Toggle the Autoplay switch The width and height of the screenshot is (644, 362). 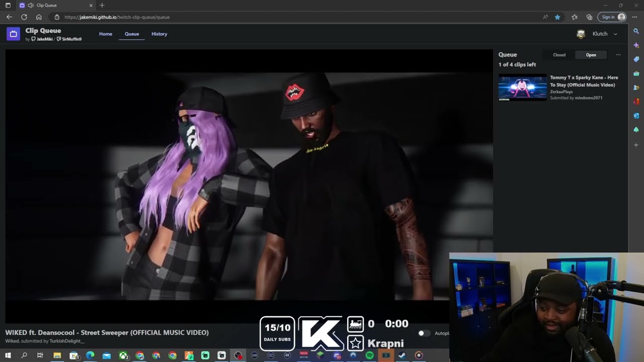(x=424, y=333)
